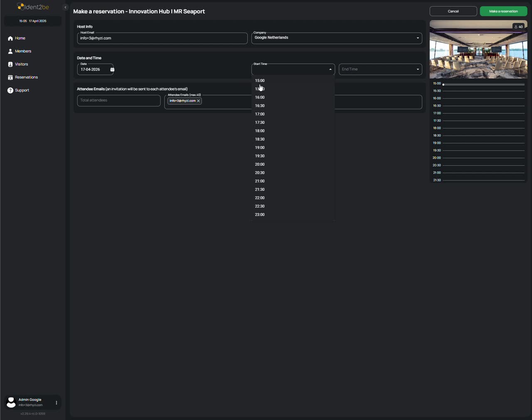The height and width of the screenshot is (420, 532).
Task: Open Visitors via its badge icon
Action: 10,64
